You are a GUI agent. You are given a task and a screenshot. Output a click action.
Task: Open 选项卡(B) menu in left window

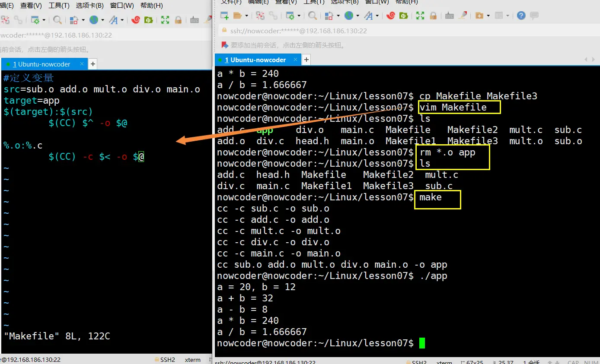90,6
